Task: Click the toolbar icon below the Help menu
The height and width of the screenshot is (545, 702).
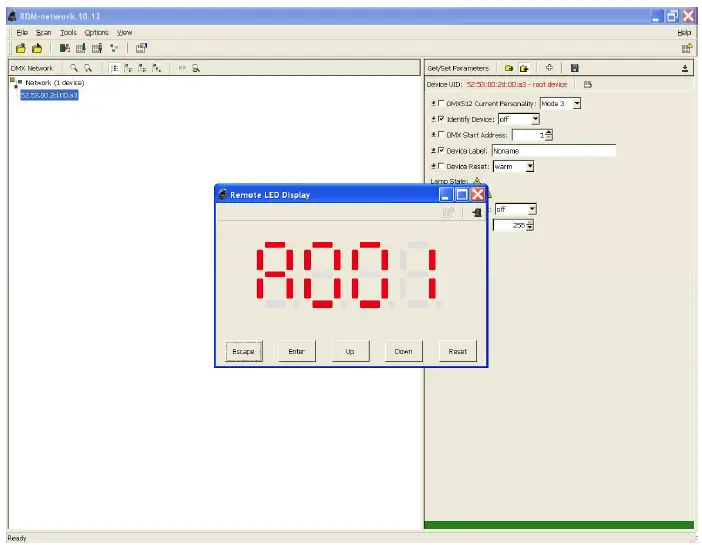Action: [686, 48]
